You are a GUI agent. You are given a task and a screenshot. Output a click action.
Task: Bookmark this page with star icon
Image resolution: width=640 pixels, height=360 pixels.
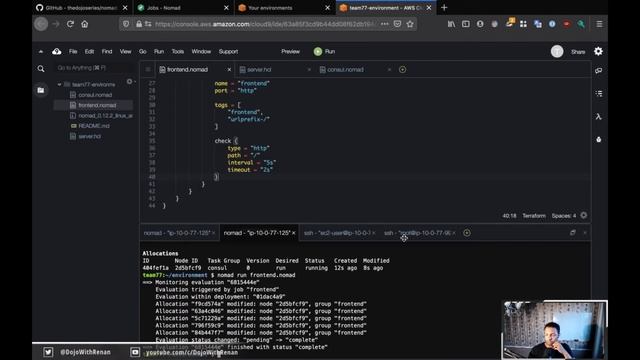tap(410, 24)
